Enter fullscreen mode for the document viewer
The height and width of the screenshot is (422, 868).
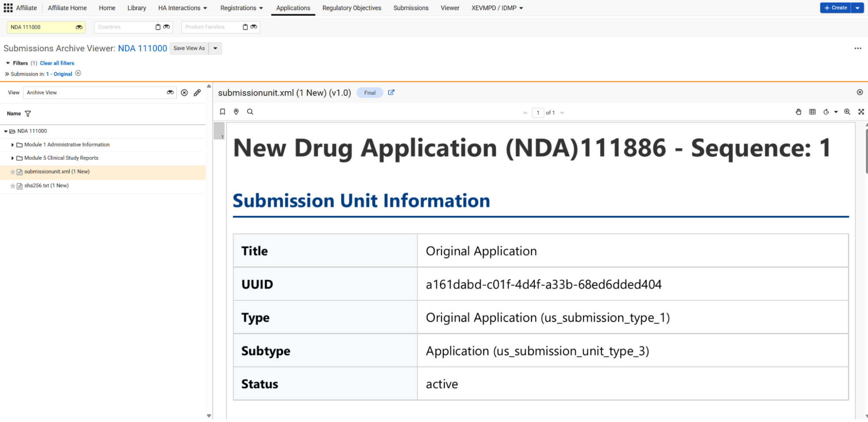point(861,112)
